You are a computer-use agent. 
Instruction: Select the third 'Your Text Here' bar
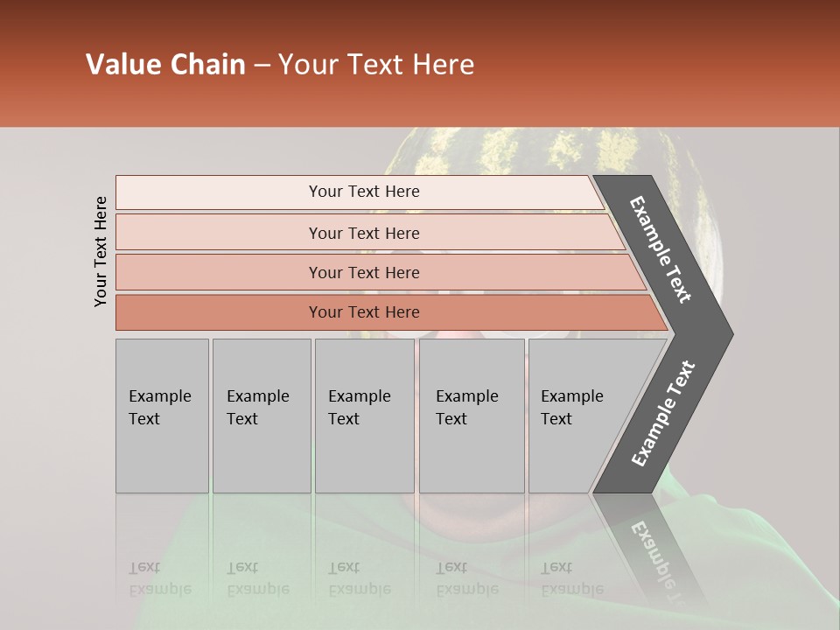coord(381,272)
